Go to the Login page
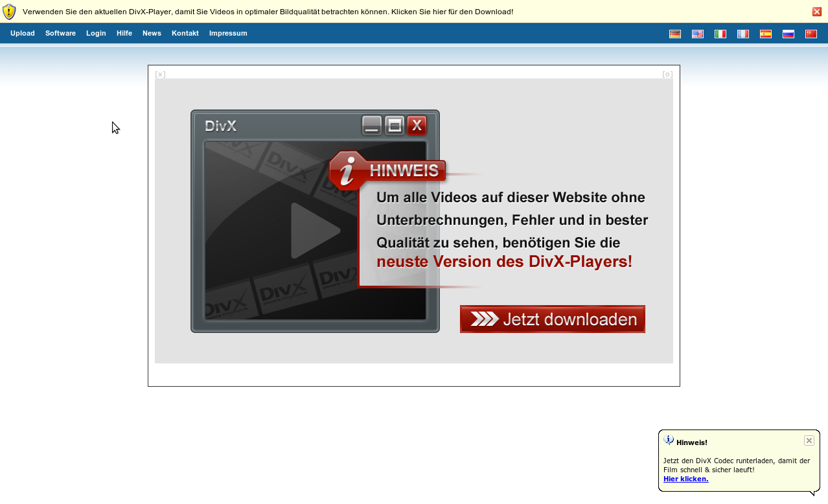 pos(96,33)
